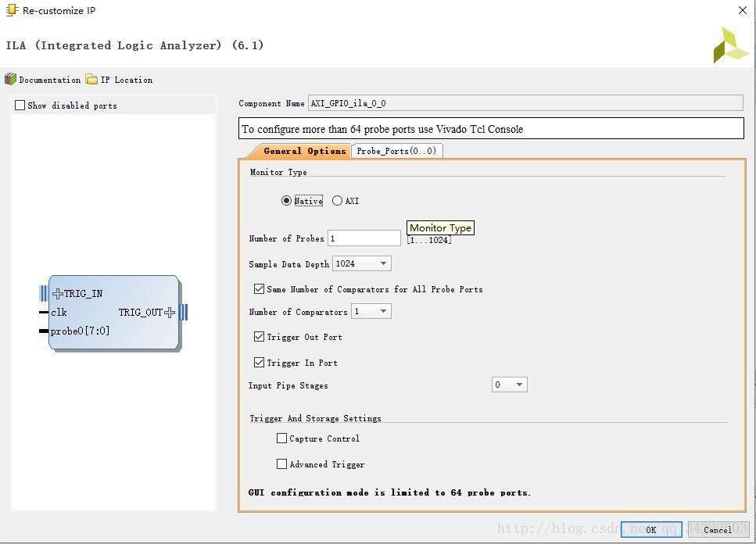Click the Number of Probes input field
Viewport: 756px width, 544px height.
tap(364, 238)
